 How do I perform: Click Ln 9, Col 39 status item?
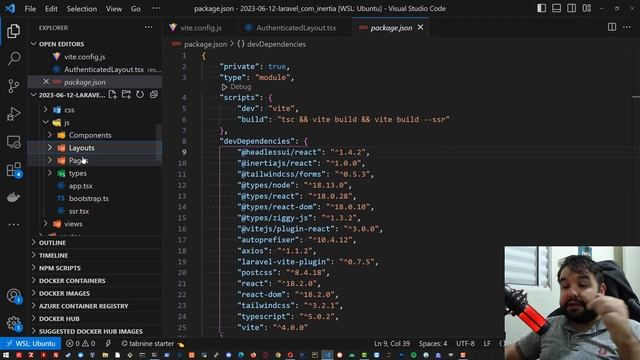click(x=392, y=344)
